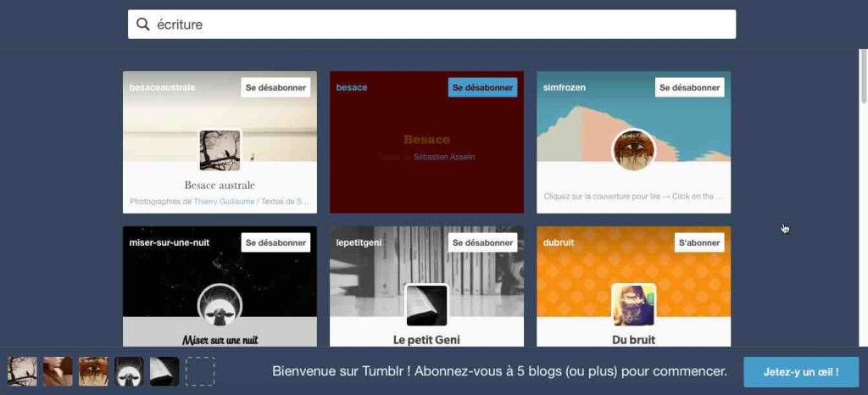Image resolution: width=868 pixels, height=395 pixels.
Task: Unsubscribe from the besace blog
Action: 482,87
